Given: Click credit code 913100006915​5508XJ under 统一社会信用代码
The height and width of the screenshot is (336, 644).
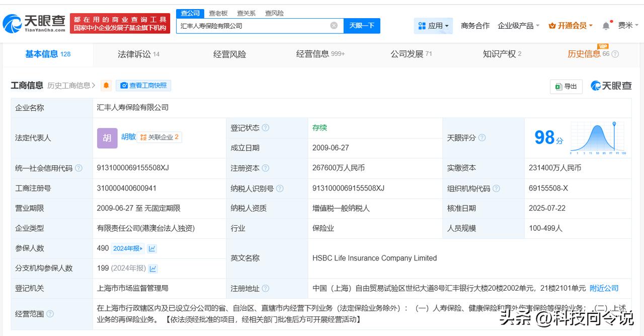Looking at the screenshot, I should pos(133,168).
